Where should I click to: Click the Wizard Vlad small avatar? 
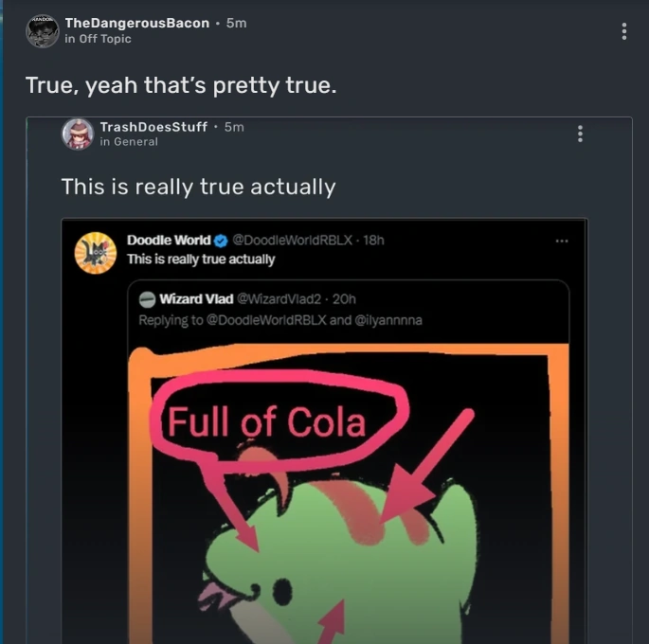[x=147, y=299]
